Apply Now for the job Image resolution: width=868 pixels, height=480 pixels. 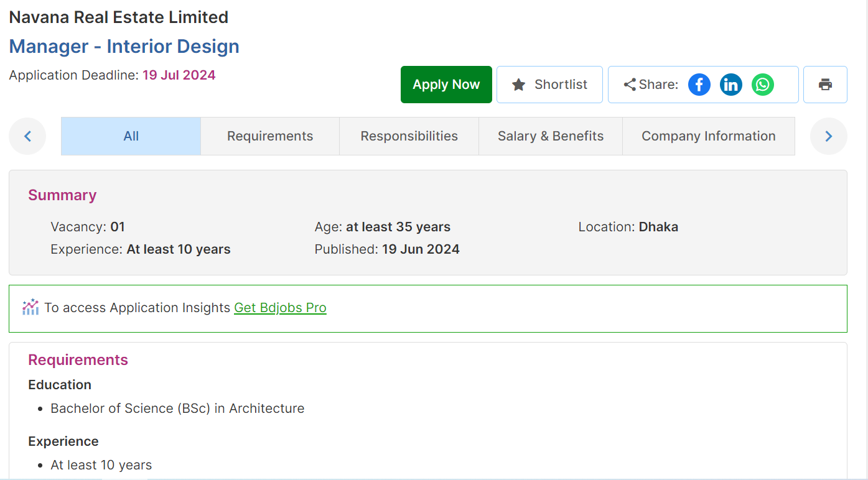(x=446, y=85)
